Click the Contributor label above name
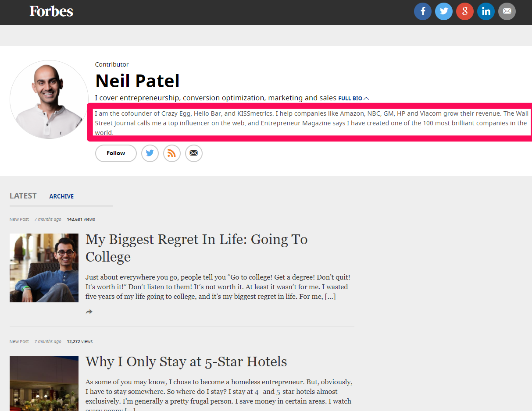 (x=112, y=64)
